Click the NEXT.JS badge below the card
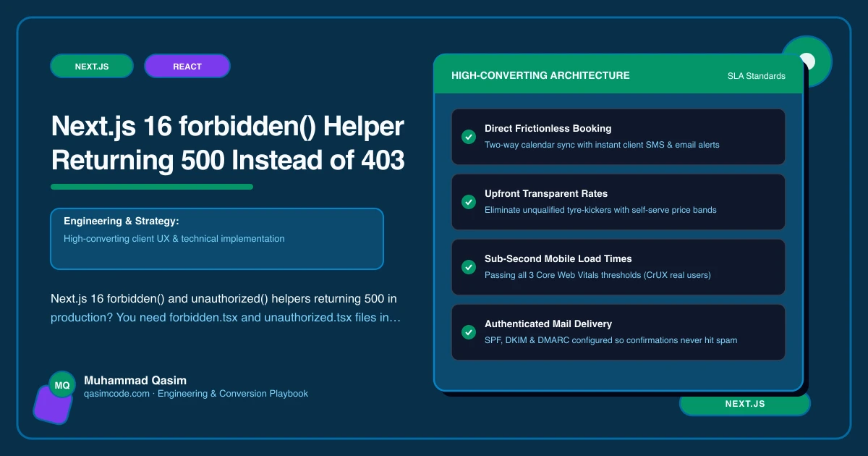The image size is (868, 456). click(x=745, y=404)
